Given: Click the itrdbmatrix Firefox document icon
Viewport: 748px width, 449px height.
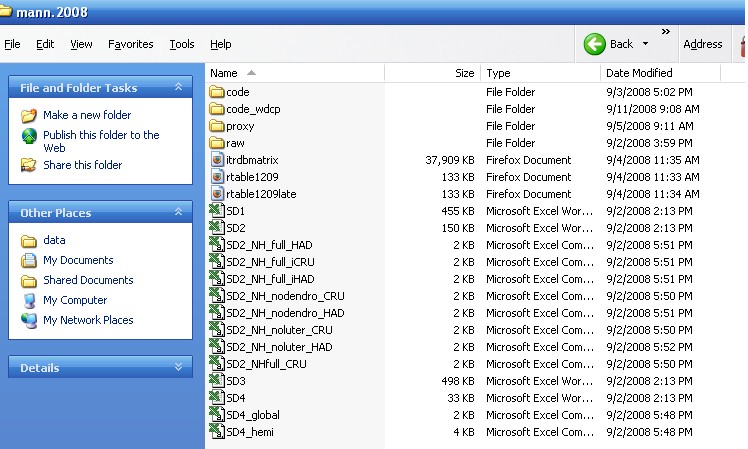Looking at the screenshot, I should (217, 160).
